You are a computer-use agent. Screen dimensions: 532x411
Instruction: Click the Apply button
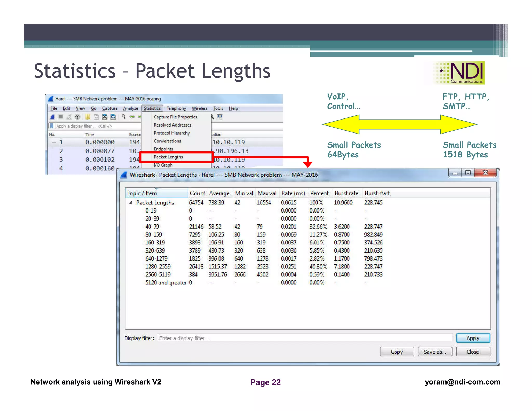click(473, 338)
